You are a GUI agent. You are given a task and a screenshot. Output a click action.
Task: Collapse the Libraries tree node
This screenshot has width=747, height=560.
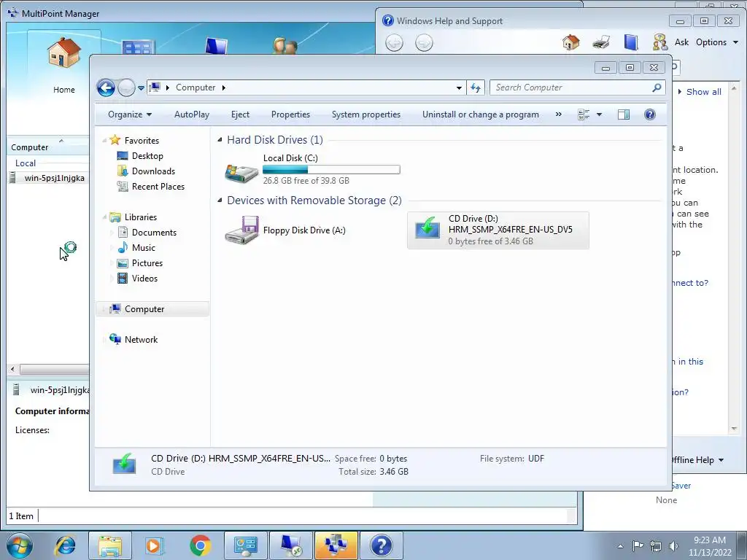(x=104, y=217)
